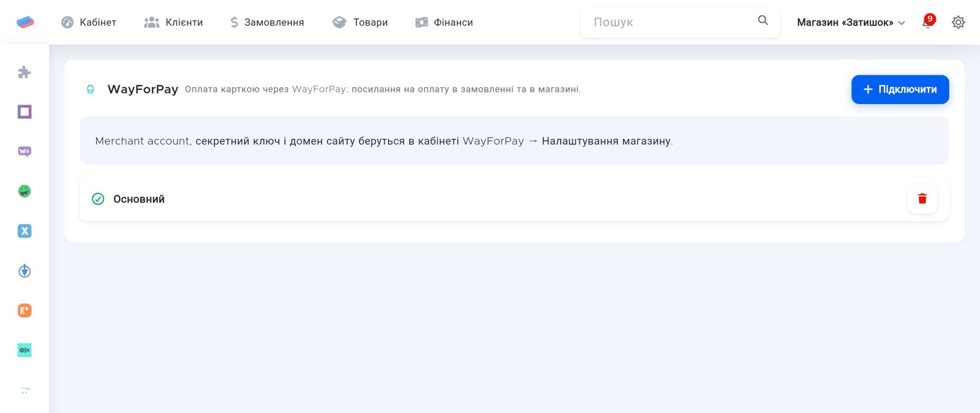The height and width of the screenshot is (413, 980).
Task: Click the 'Оплата карткою через WayForPay' description
Action: click(383, 89)
